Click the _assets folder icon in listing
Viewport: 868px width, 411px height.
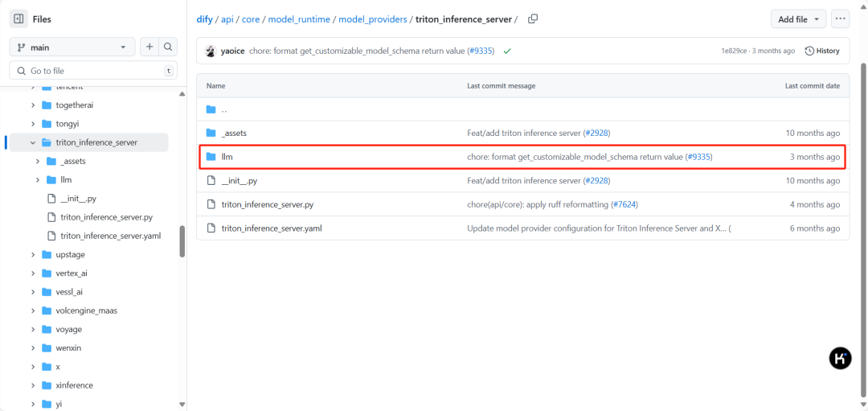pyautogui.click(x=211, y=133)
